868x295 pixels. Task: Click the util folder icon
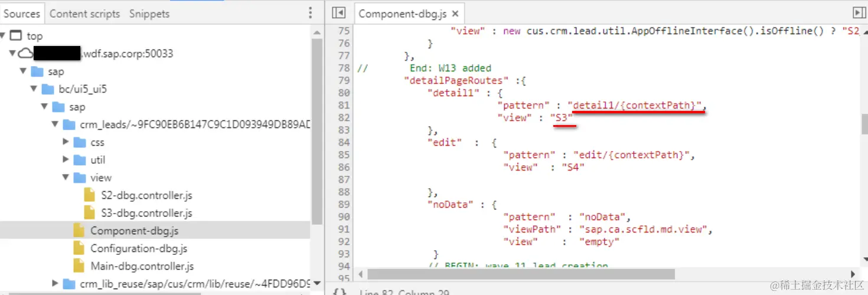(80, 160)
